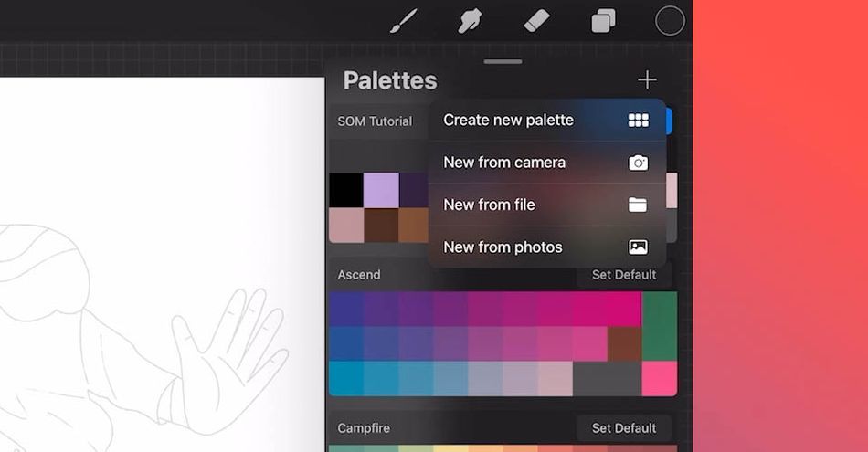Pick the hot pink swatch in Ascend's bottom row

point(660,378)
